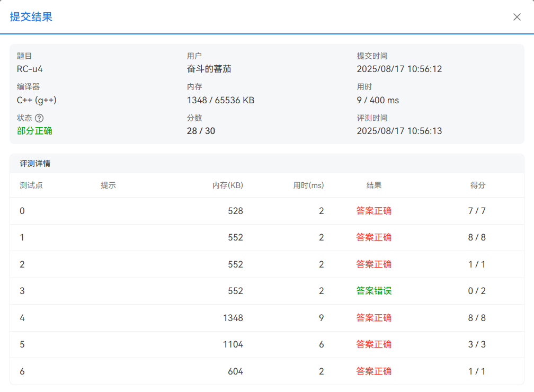Click score 1 / 1 of test 2
The image size is (534, 392).
point(477,264)
